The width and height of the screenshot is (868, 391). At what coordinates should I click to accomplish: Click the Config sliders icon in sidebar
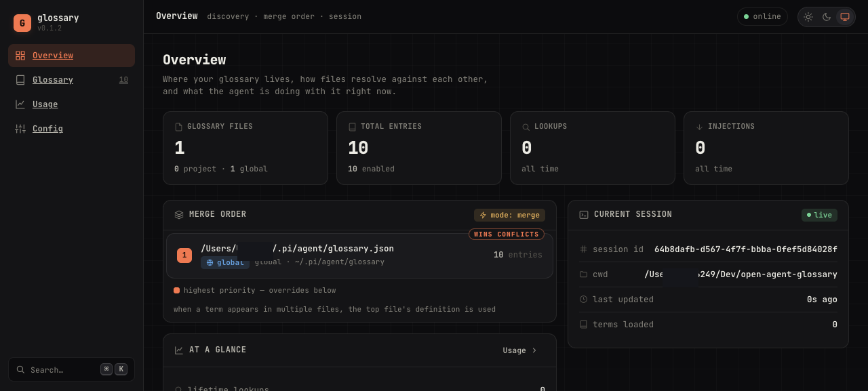(20, 129)
